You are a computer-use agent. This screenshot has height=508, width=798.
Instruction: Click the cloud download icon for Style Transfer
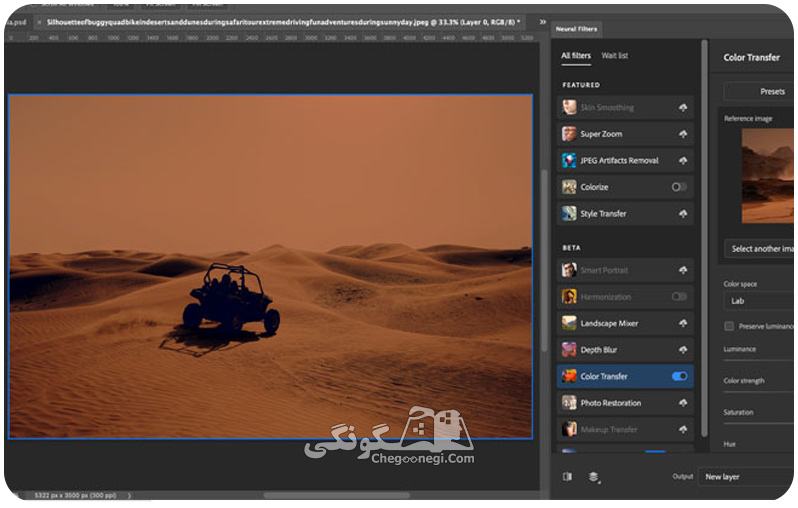[683, 214]
